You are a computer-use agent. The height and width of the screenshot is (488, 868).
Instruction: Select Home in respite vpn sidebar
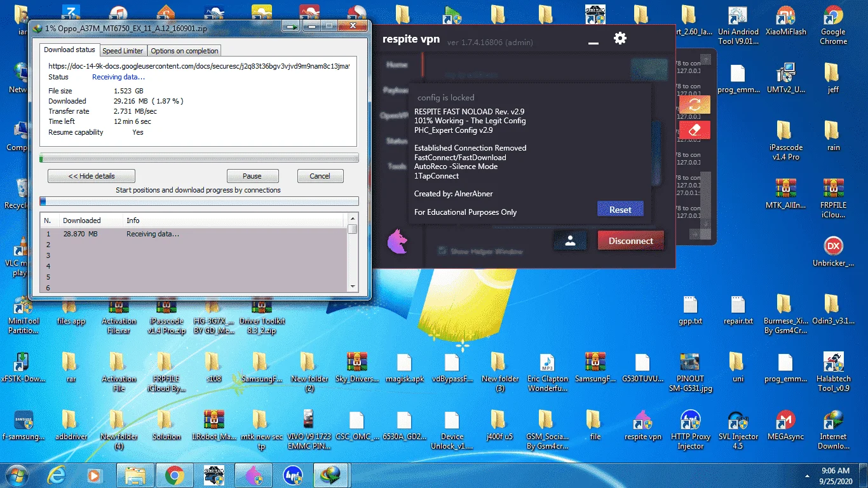pos(397,65)
